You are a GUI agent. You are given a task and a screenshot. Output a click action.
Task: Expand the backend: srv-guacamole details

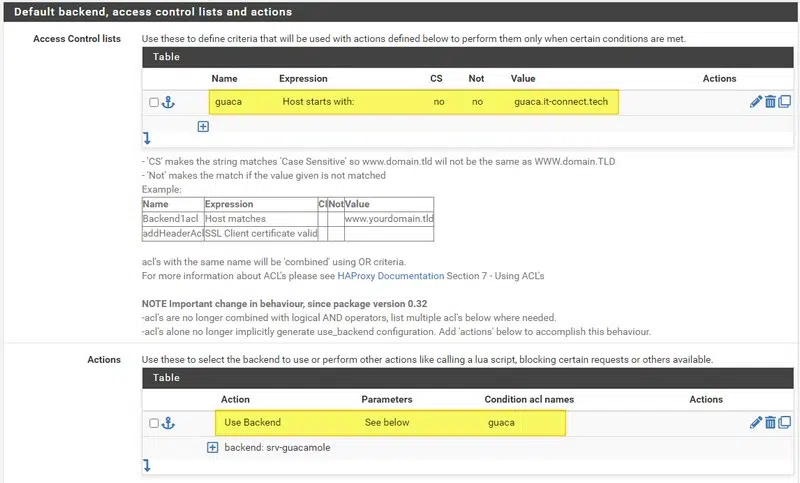click(x=212, y=447)
